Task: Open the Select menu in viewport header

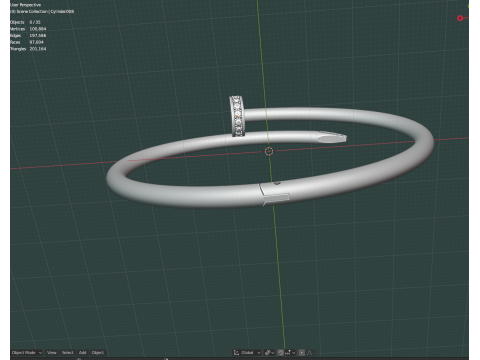Action: tap(67, 352)
